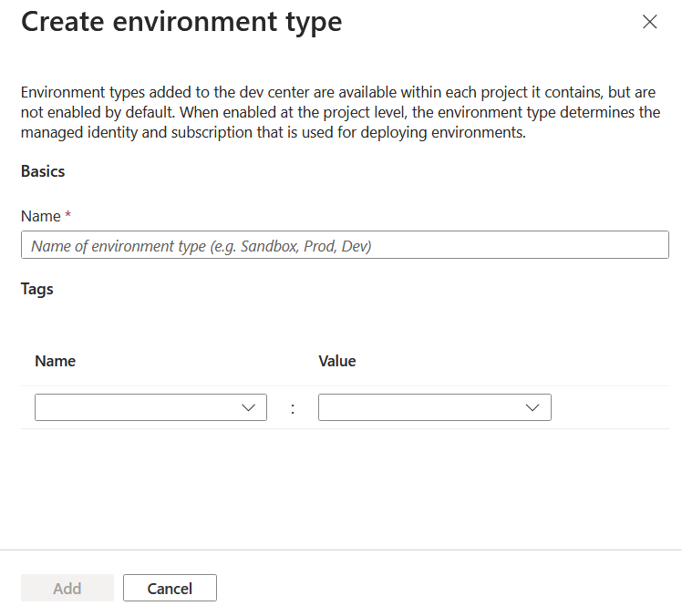Click the 'Create environment type' title
This screenshot has width=682, height=616.
[x=181, y=22]
